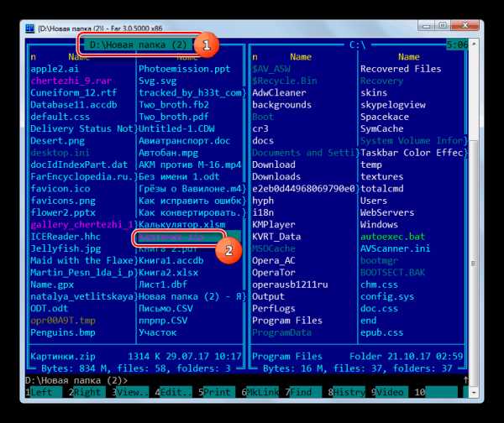504x423 pixels.
Task: Click the 8 Histry function key
Action: coord(346,392)
